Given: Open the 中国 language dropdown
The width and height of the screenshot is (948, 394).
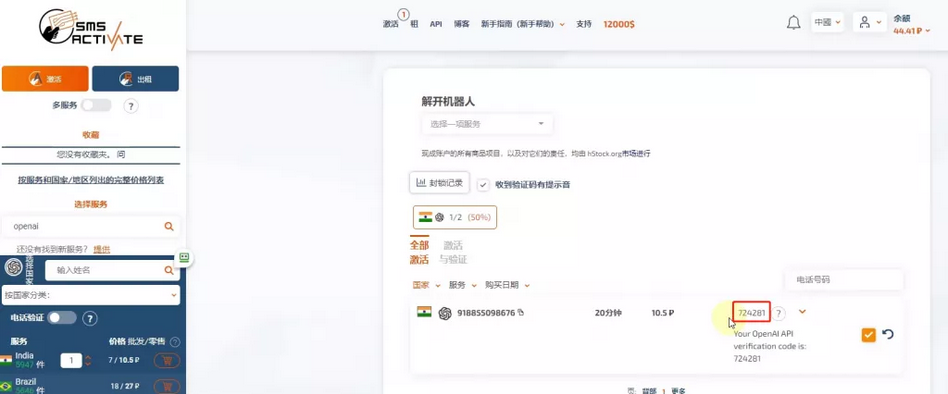Looking at the screenshot, I should (827, 22).
